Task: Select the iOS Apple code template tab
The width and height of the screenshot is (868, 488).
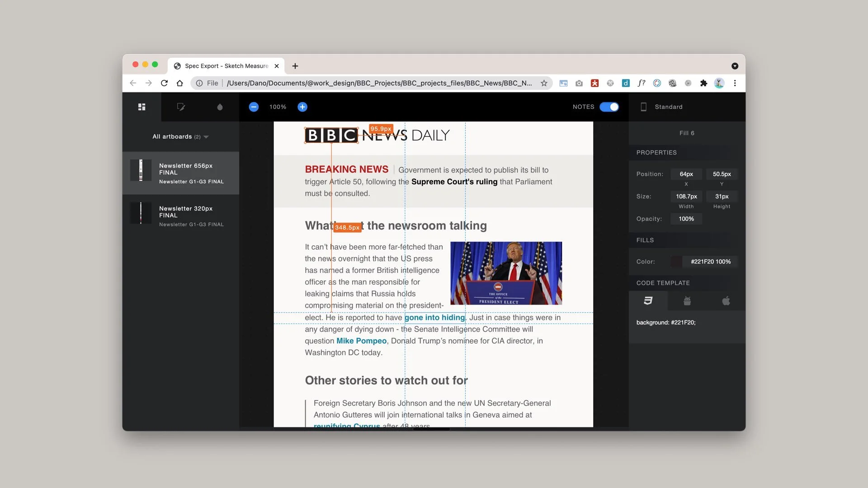Action: [x=726, y=301]
